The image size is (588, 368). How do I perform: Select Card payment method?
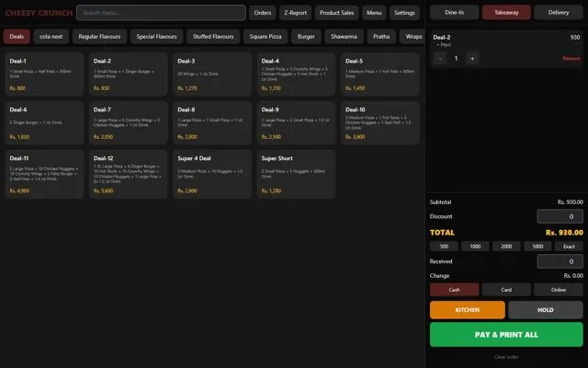(x=506, y=290)
